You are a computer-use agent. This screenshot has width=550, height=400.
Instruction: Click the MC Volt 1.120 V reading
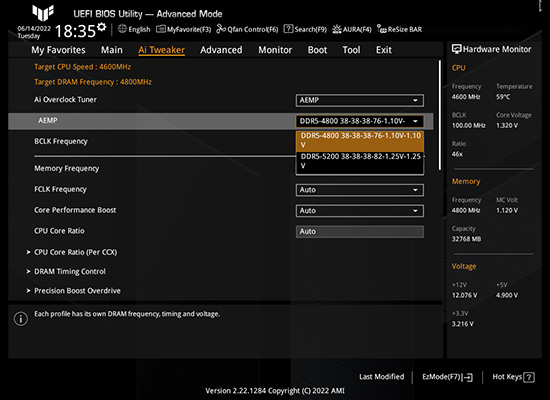[507, 211]
